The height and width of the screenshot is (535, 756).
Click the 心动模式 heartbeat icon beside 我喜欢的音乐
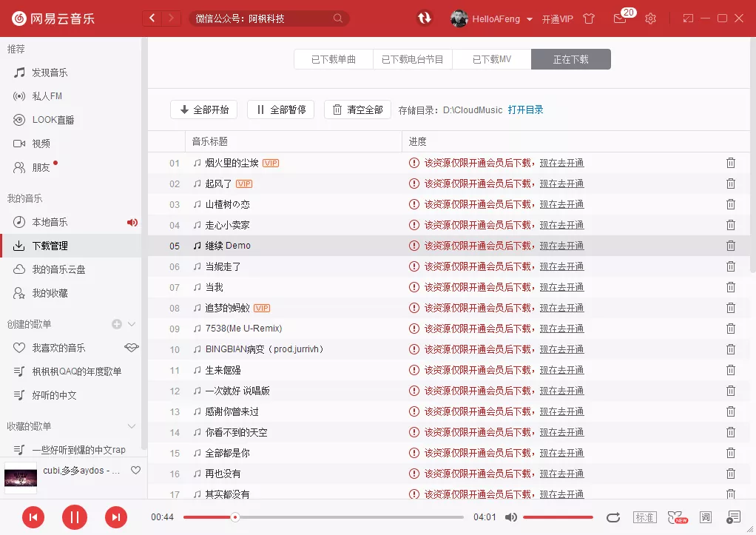[131, 347]
